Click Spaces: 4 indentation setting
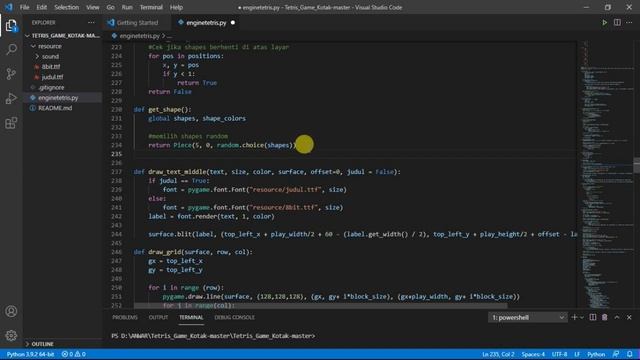The width and height of the screenshot is (640, 360). [x=533, y=354]
